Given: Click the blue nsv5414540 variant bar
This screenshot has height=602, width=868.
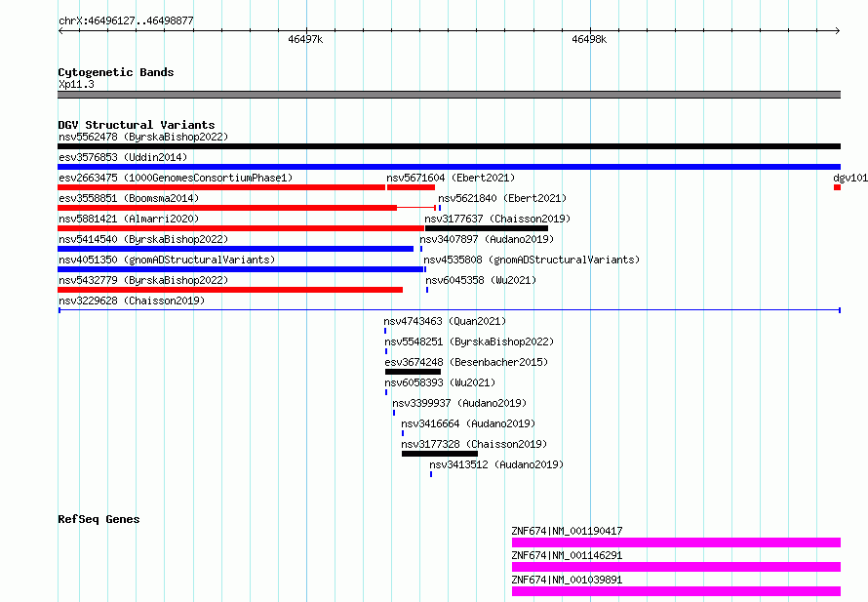Looking at the screenshot, I should click(235, 249).
